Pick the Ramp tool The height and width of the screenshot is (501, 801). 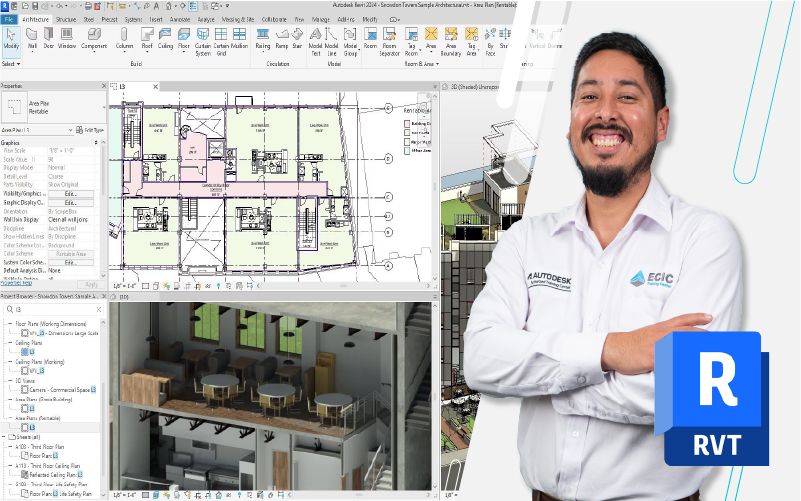(x=281, y=39)
